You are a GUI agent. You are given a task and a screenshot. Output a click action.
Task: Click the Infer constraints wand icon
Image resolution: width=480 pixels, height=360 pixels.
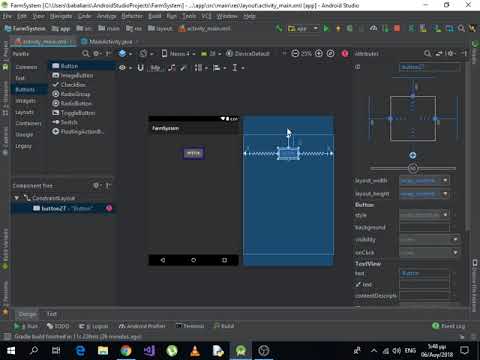183,68
